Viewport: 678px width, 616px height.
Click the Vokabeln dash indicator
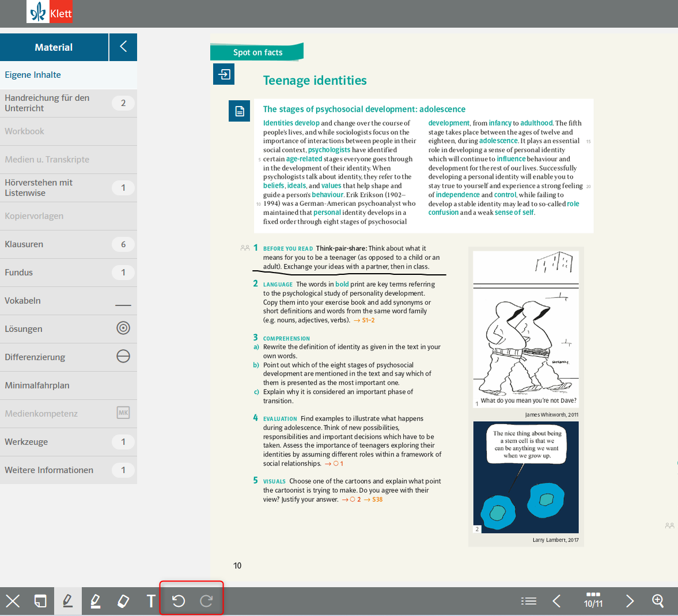(x=123, y=305)
